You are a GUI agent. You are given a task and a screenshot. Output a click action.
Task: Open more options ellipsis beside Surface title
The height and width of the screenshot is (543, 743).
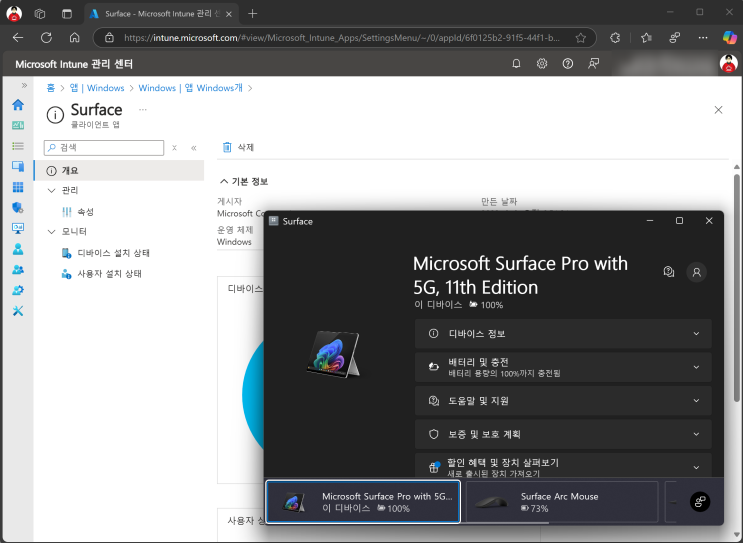tap(143, 109)
